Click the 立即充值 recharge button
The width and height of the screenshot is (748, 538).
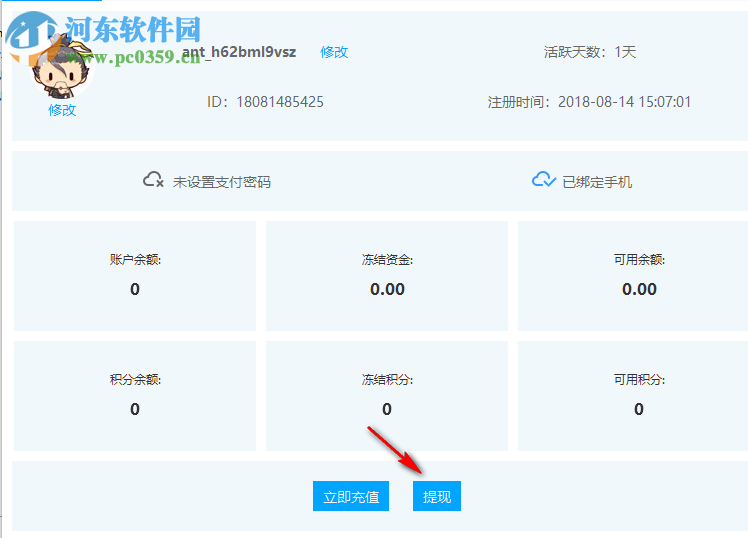coord(351,496)
